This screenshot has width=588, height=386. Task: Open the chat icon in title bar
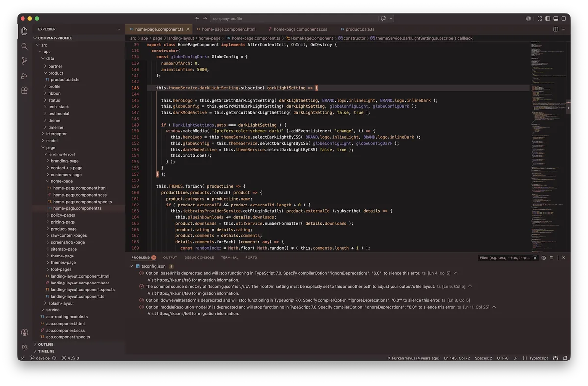[x=383, y=18]
